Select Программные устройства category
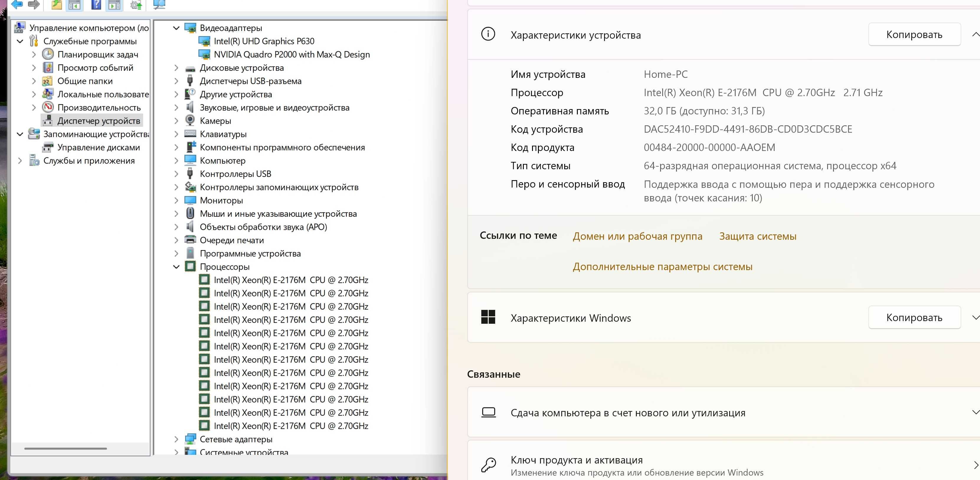The width and height of the screenshot is (980, 480). 250,254
